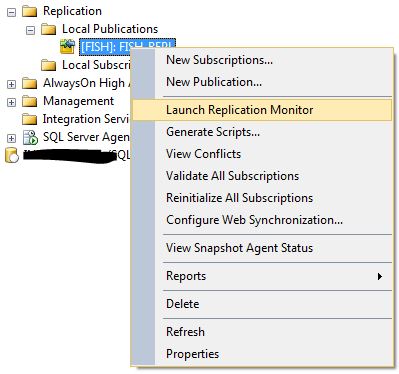Expand the Management node
399x374 pixels.
pyautogui.click(x=11, y=102)
